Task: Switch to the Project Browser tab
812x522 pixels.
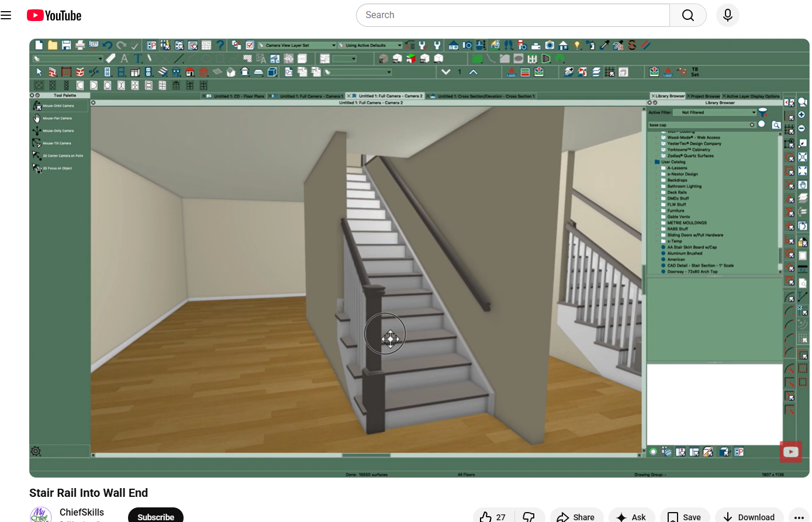Action: click(x=705, y=96)
